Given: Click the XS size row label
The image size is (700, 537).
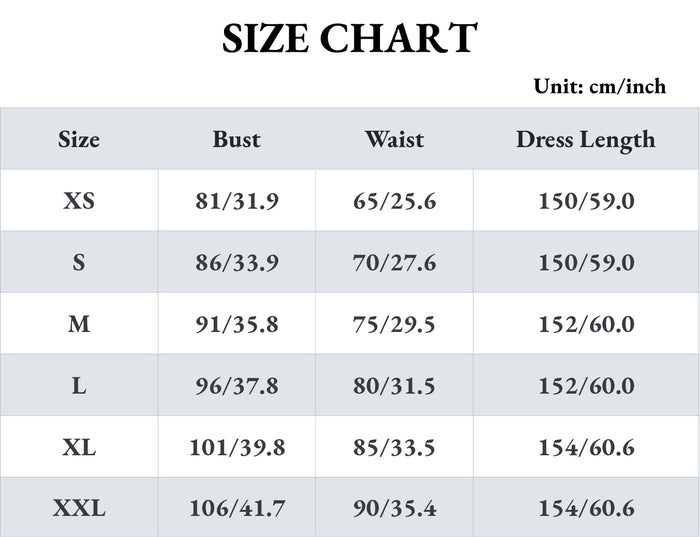Looking at the screenshot, I should coord(79,201).
